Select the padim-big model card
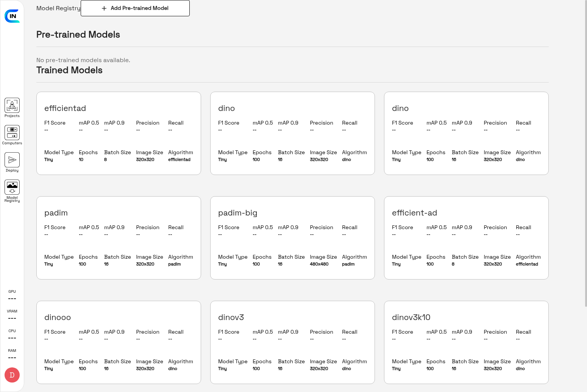Image resolution: width=587 pixels, height=392 pixels. [292, 238]
